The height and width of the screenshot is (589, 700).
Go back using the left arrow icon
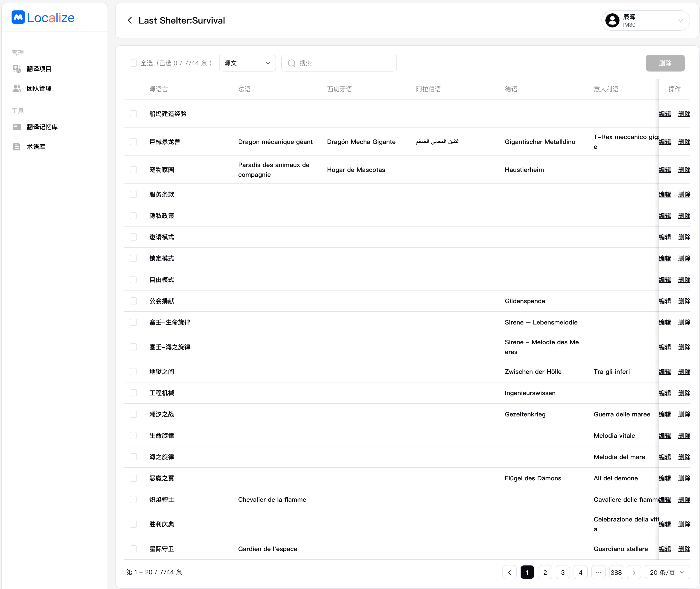pyautogui.click(x=130, y=21)
